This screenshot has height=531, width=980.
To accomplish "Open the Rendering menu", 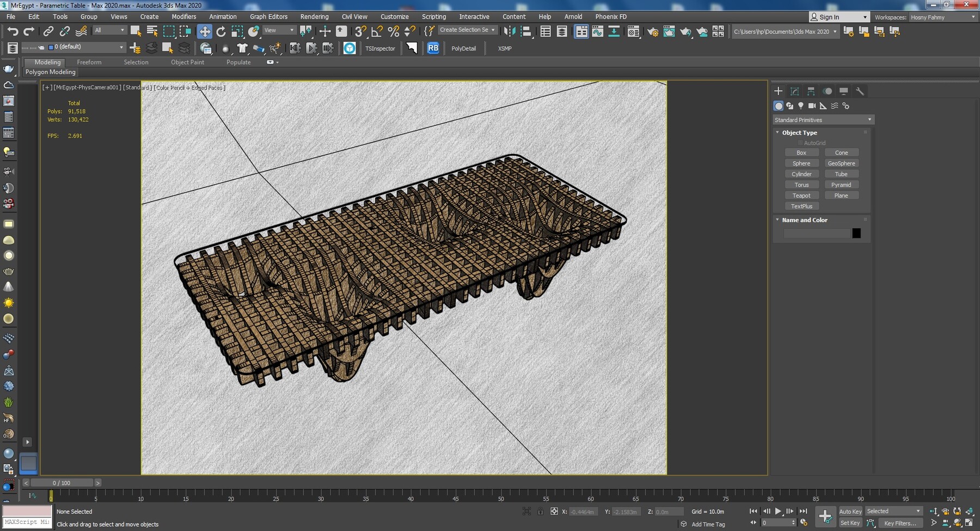I will tap(314, 16).
